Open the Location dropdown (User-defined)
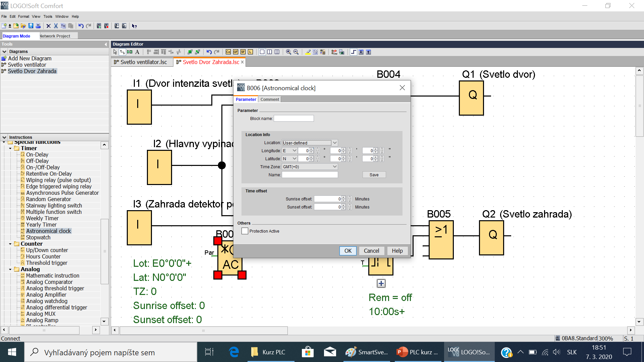 pos(334,143)
